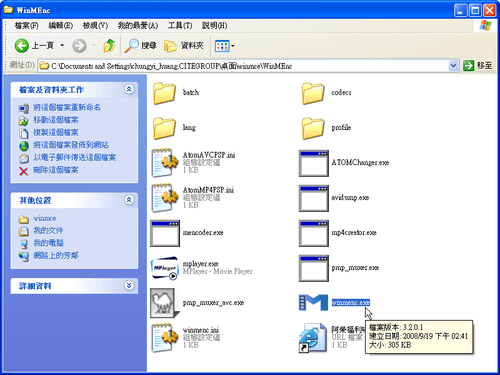The image size is (500, 375).
Task: Click the address bar path field
Action: 244,66
